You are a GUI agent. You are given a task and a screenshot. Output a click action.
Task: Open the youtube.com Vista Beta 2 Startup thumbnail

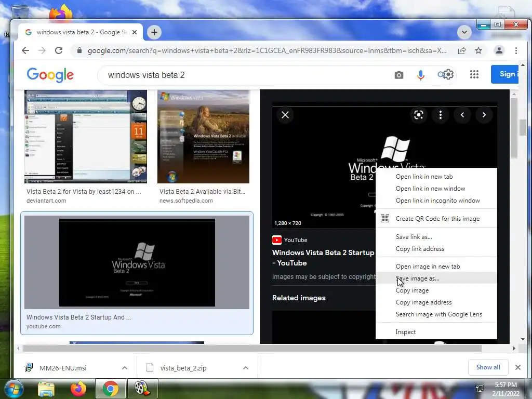(x=137, y=262)
